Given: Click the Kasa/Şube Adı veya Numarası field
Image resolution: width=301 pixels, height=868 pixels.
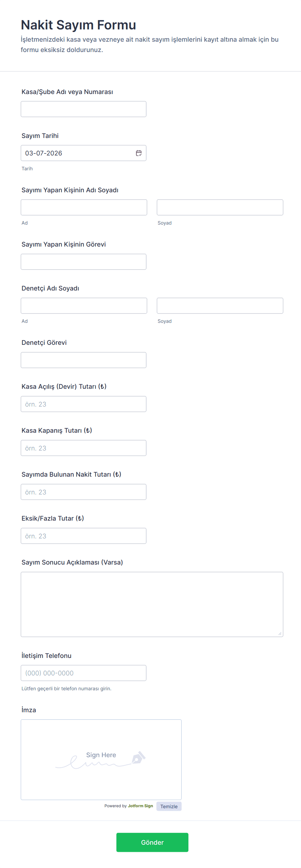Looking at the screenshot, I should [84, 109].
